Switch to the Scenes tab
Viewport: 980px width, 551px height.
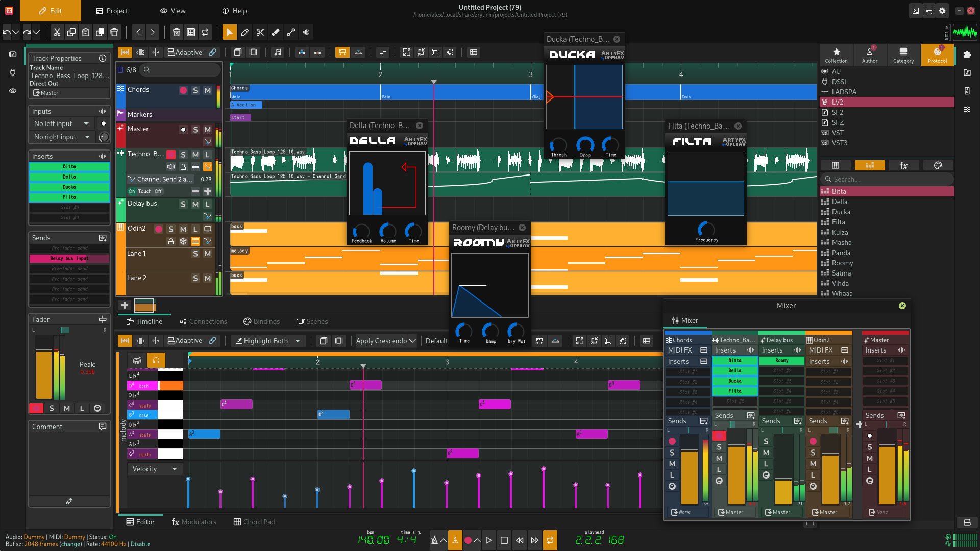[312, 321]
